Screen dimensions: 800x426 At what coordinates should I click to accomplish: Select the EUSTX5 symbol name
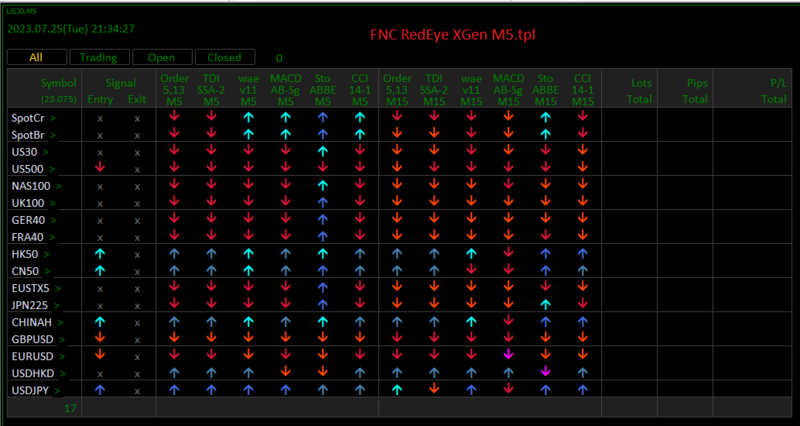(x=31, y=288)
